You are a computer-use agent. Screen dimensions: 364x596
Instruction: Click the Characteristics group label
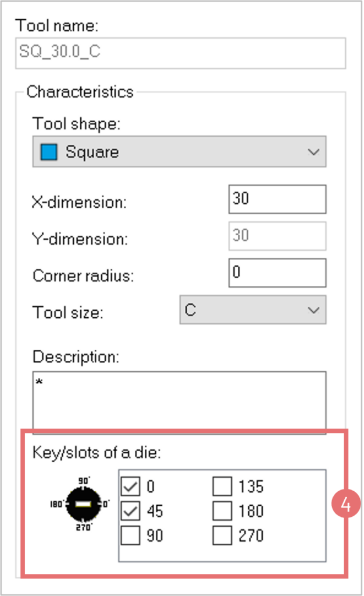coord(80,92)
